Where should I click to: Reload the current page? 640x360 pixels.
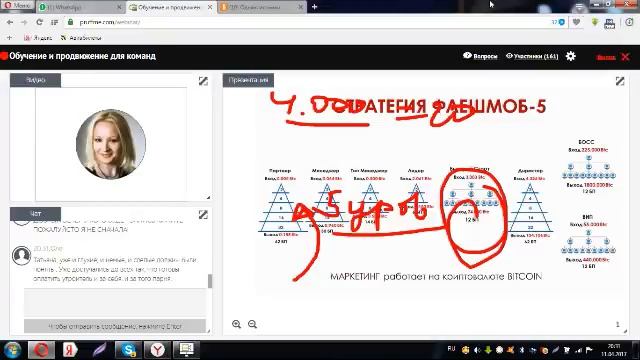click(x=39, y=22)
